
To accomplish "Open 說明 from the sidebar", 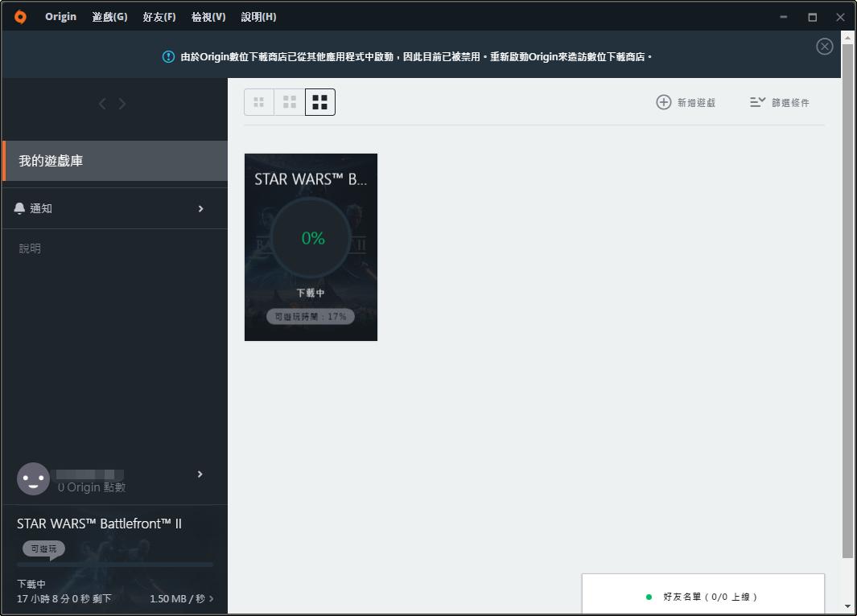I will pyautogui.click(x=30, y=248).
